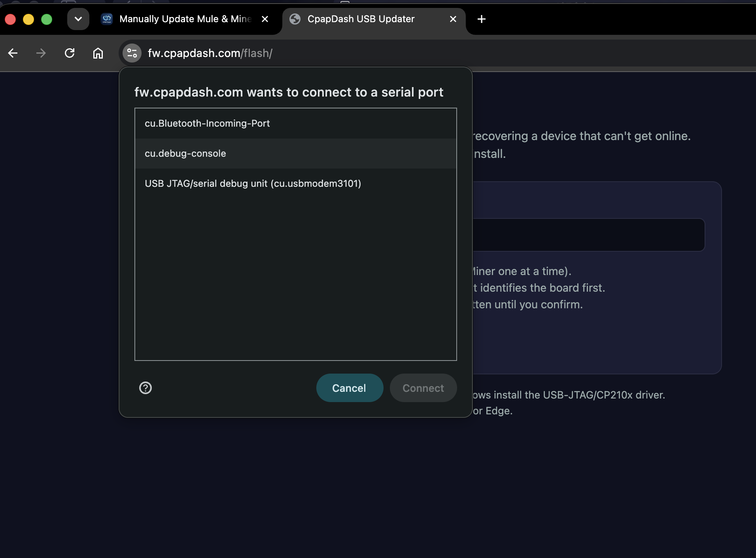Open a new browser tab
This screenshot has height=558, width=756.
(482, 19)
